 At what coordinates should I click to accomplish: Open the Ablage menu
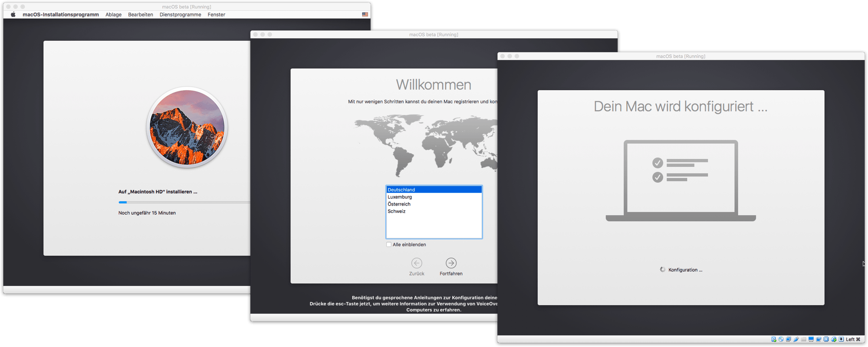pyautogui.click(x=113, y=14)
